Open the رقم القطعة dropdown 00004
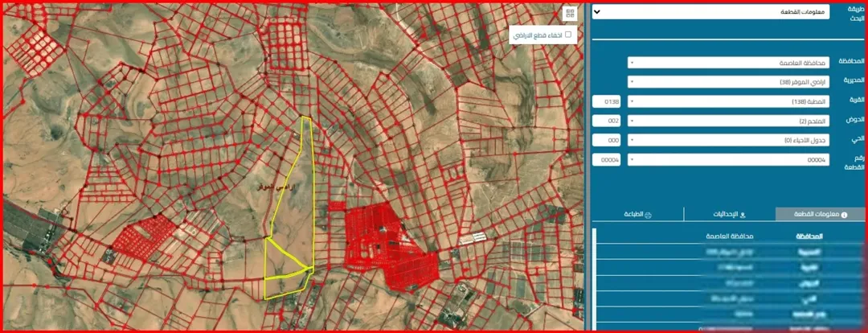Image resolution: width=868 pixels, height=333 pixels. 728,159
